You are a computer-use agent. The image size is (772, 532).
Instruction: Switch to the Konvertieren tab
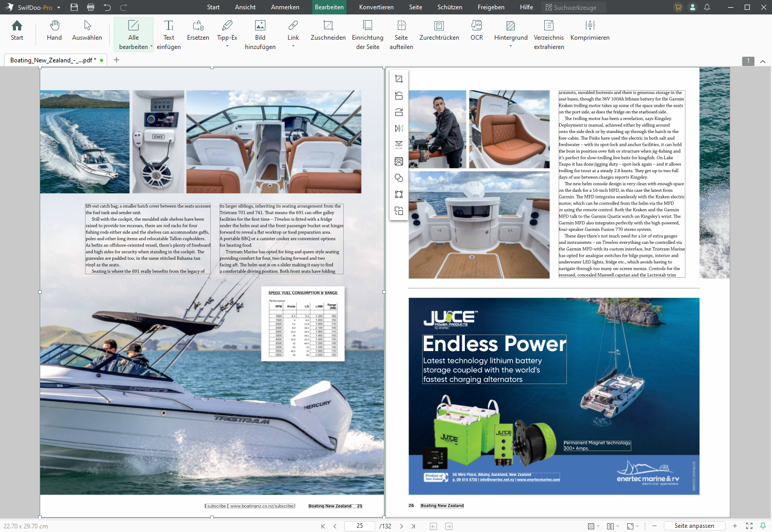coord(376,7)
